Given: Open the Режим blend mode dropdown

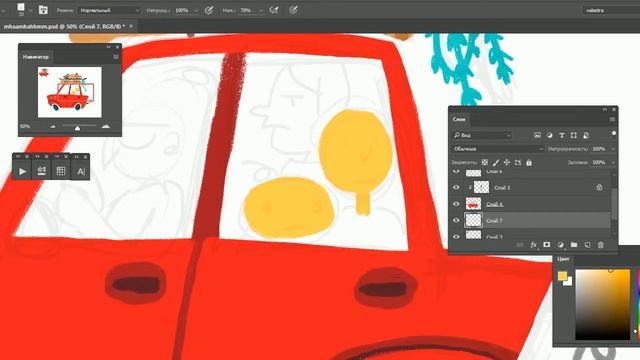Looking at the screenshot, I should coord(109,10).
